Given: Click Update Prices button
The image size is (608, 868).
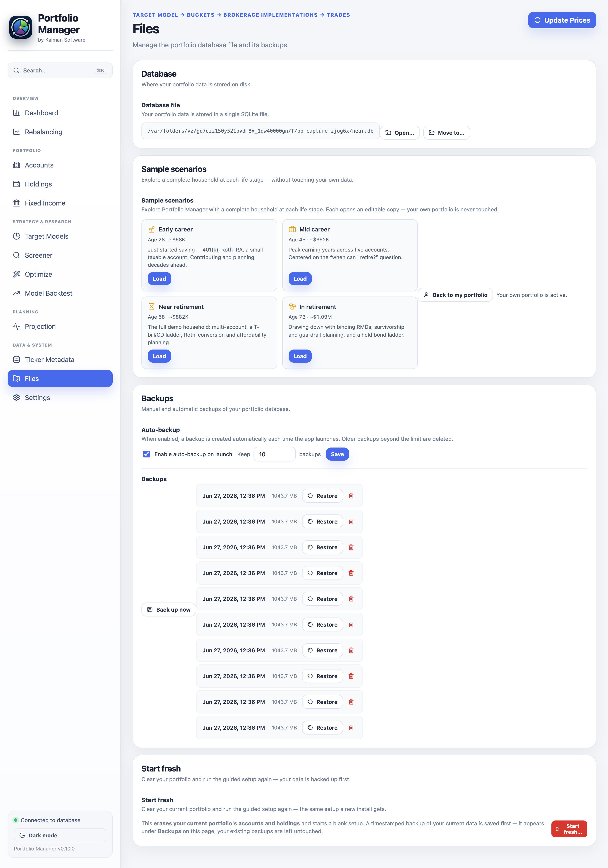Looking at the screenshot, I should coord(562,20).
